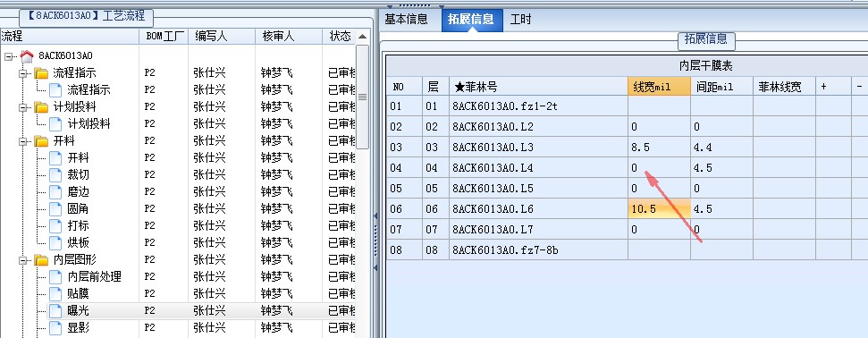The height and width of the screenshot is (338, 868).
Task: Open the 工时 tab
Action: click(520, 20)
